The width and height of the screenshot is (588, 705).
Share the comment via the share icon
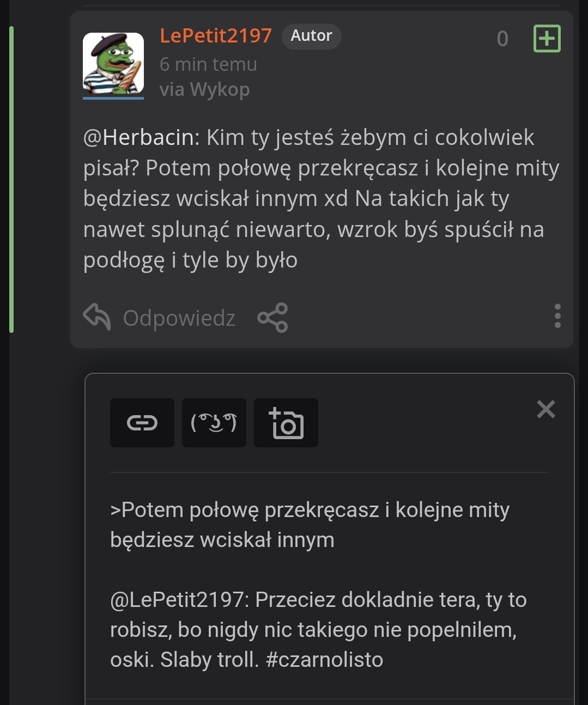pyautogui.click(x=272, y=318)
